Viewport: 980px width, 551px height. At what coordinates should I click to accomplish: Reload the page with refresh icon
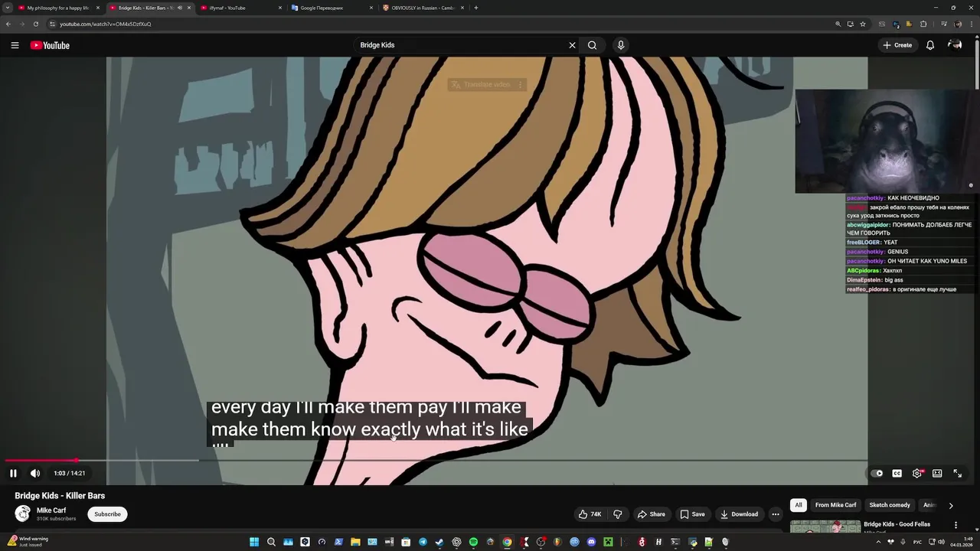point(35,24)
